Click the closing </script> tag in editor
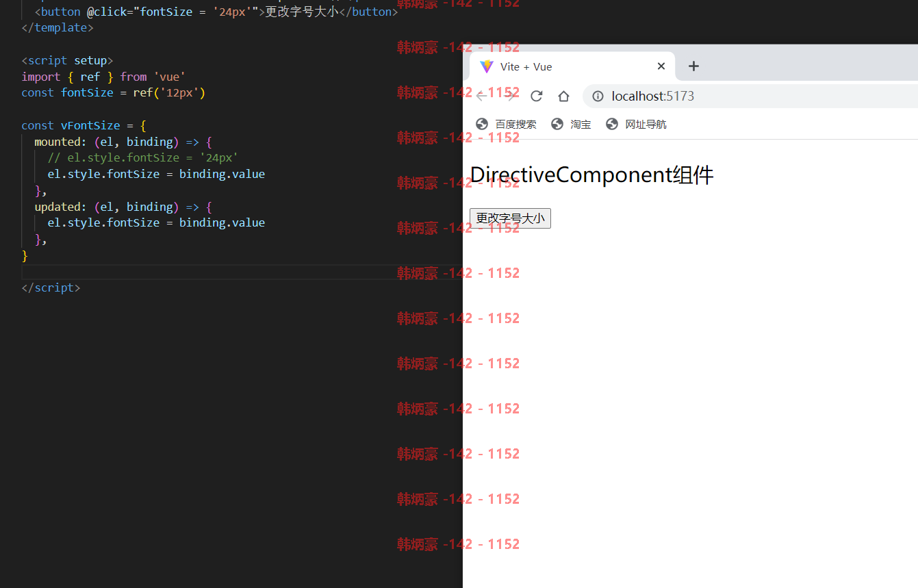The height and width of the screenshot is (588, 918). click(51, 287)
